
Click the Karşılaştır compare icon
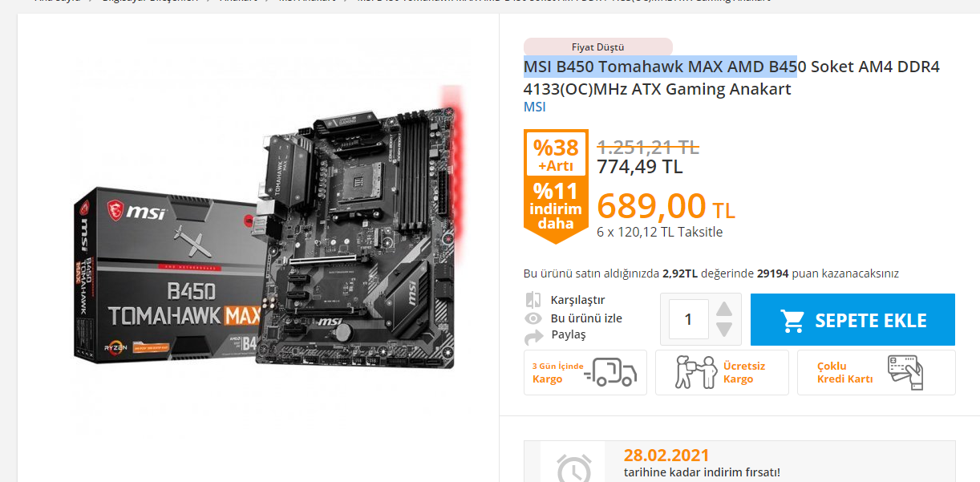[533, 300]
